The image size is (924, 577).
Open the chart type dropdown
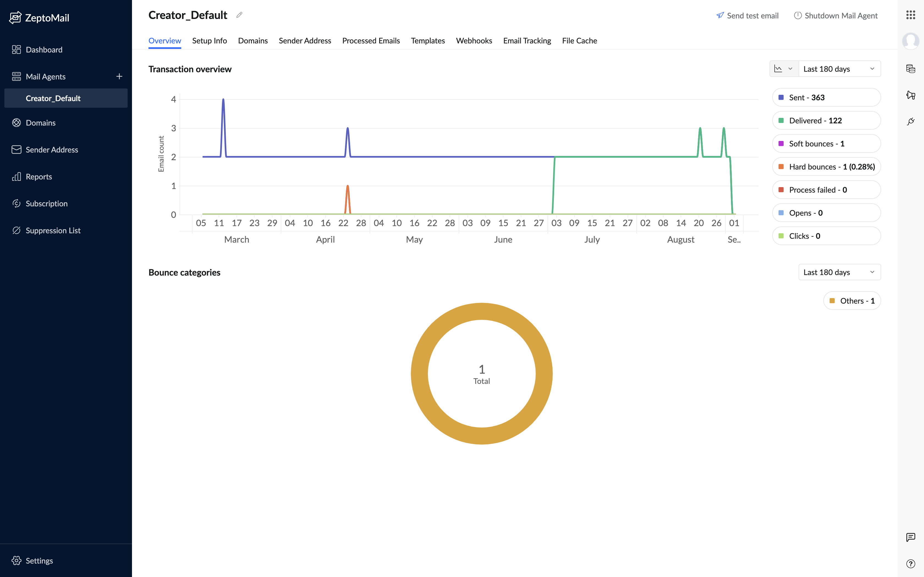tap(783, 69)
